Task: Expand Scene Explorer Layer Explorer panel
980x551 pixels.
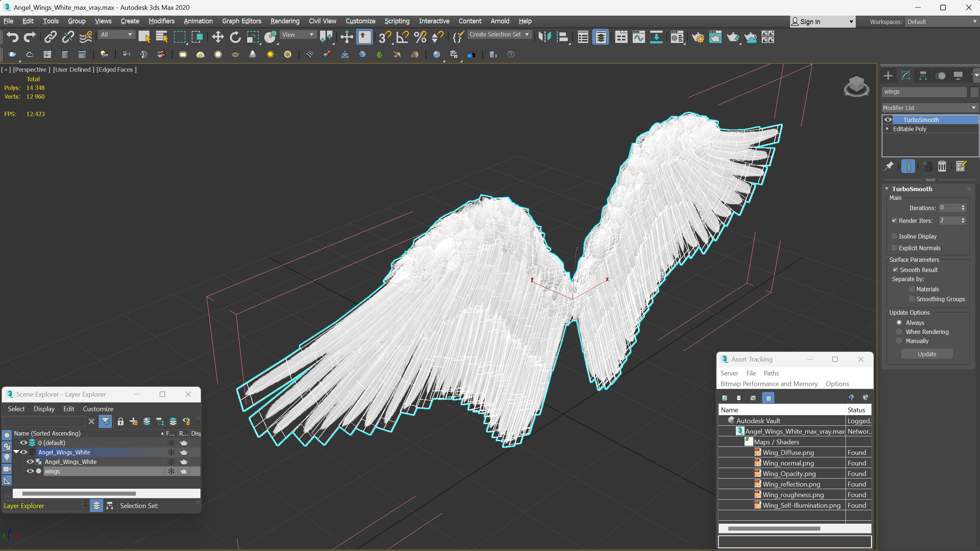Action: pyautogui.click(x=162, y=394)
